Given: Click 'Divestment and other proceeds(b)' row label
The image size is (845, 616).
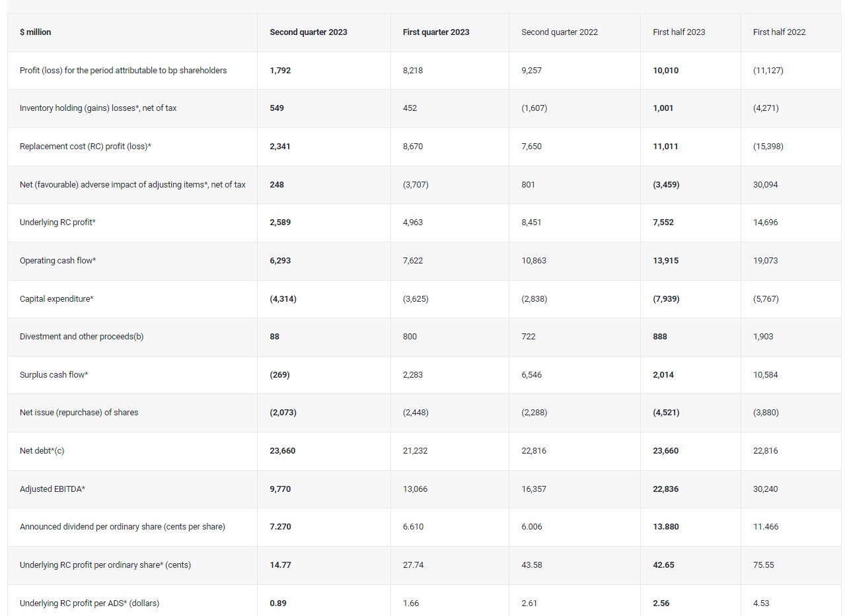Looking at the screenshot, I should click(81, 337).
